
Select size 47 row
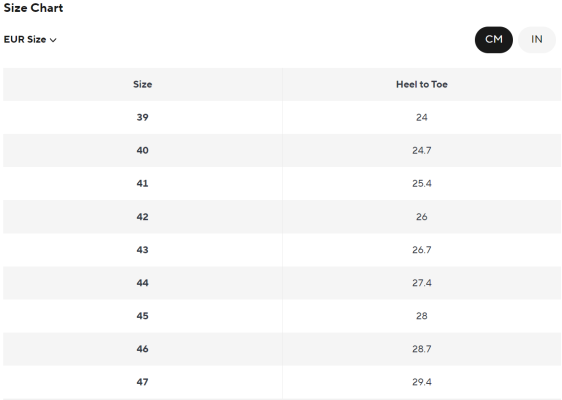[x=282, y=382]
